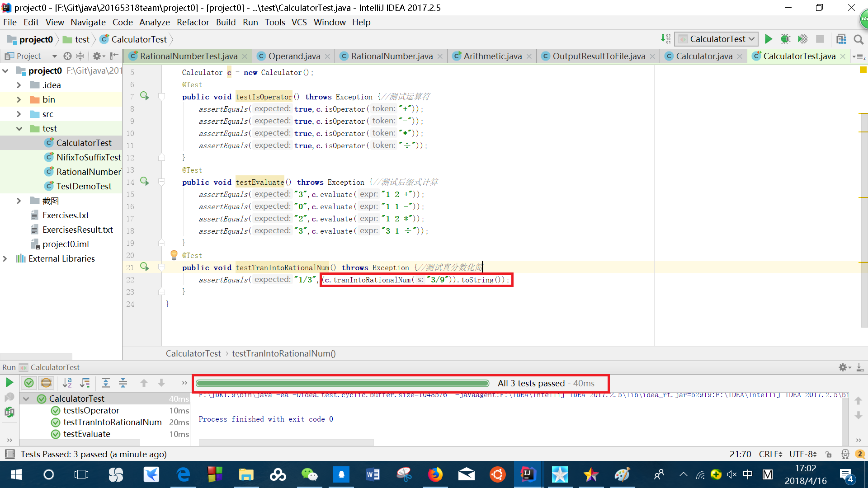
Task: Open Windows Start menu
Action: click(x=16, y=474)
